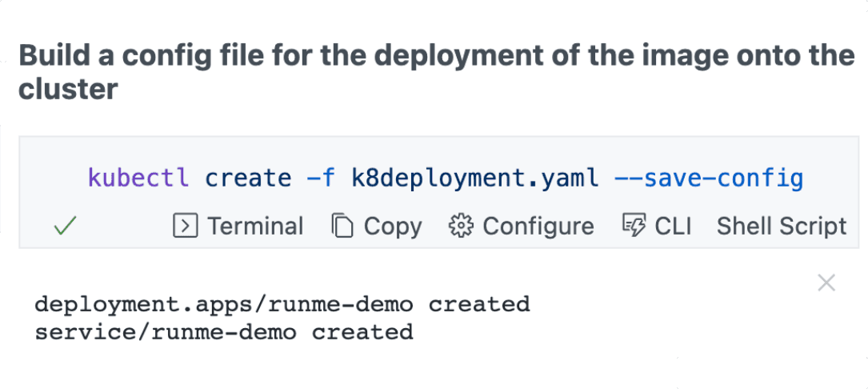Click the Copy icon to copy the command
This screenshot has height=389, width=868.
(x=342, y=226)
